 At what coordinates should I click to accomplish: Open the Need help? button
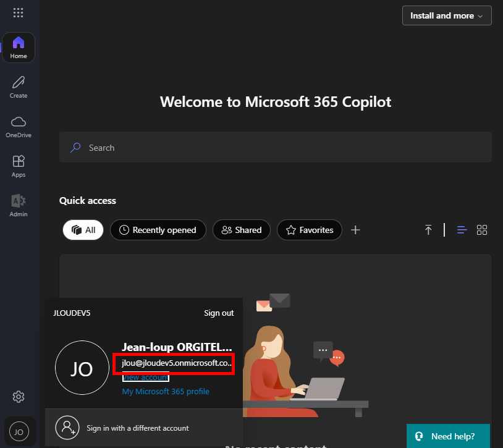(x=448, y=436)
